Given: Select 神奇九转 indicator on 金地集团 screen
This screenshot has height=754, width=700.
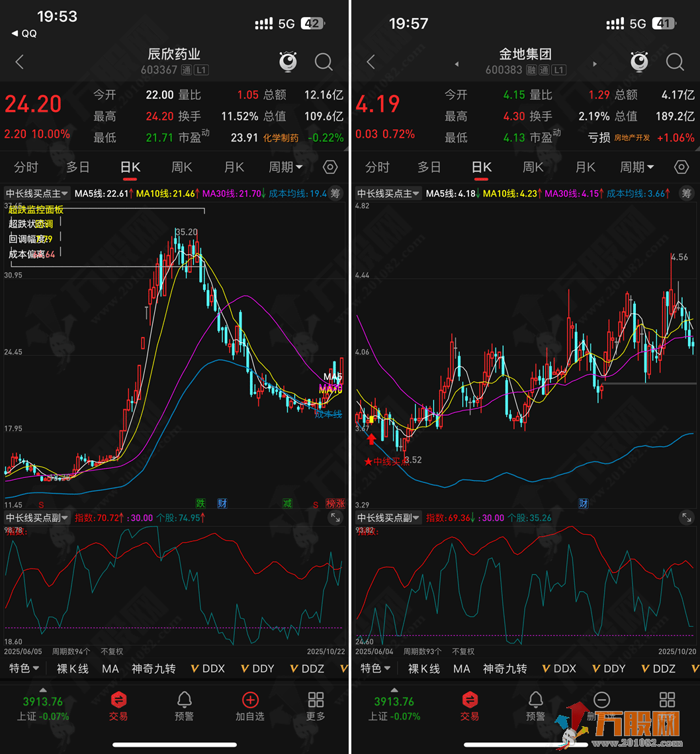Looking at the screenshot, I should click(x=505, y=669).
